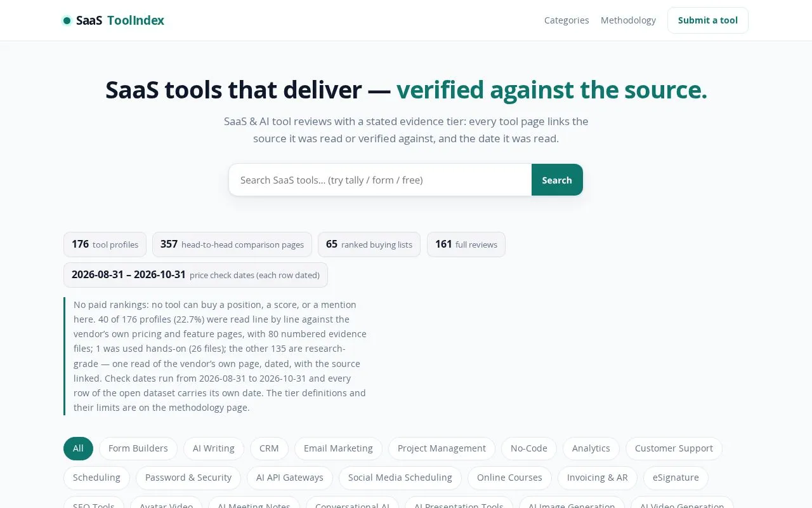Click the green logo dot icon
This screenshot has width=812, height=508.
click(67, 20)
